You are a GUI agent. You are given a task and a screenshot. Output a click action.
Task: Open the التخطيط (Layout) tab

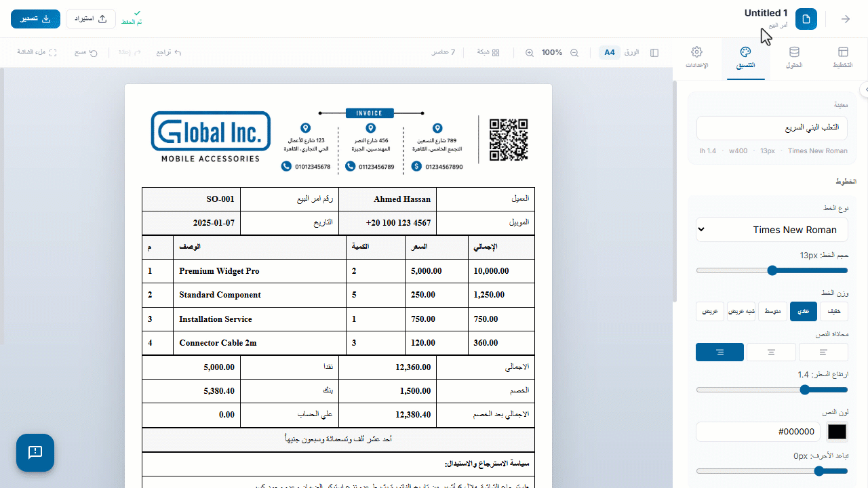point(843,58)
